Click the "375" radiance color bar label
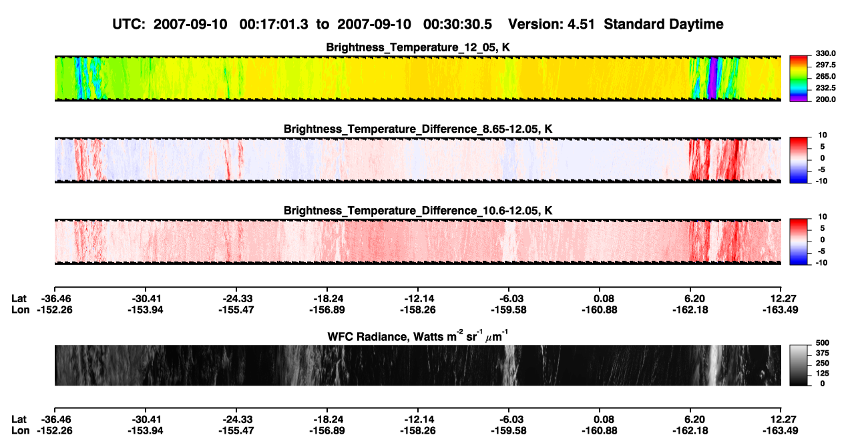The height and width of the screenshot is (445, 868). coord(822,353)
